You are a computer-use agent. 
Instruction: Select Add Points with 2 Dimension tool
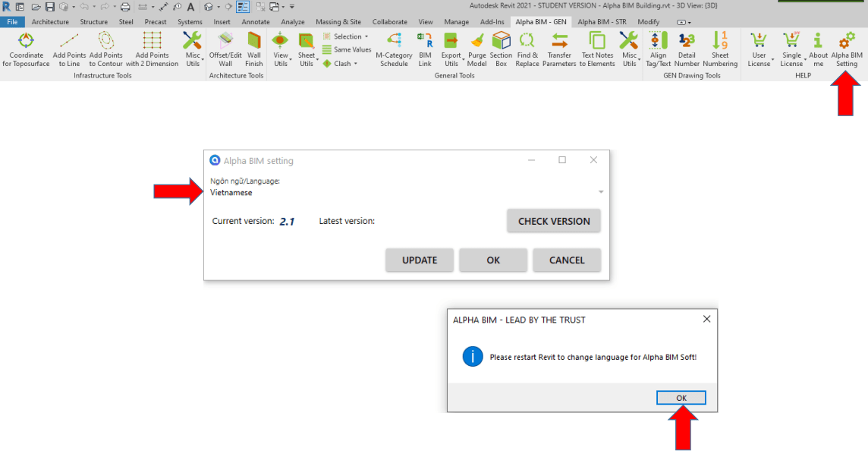click(152, 49)
